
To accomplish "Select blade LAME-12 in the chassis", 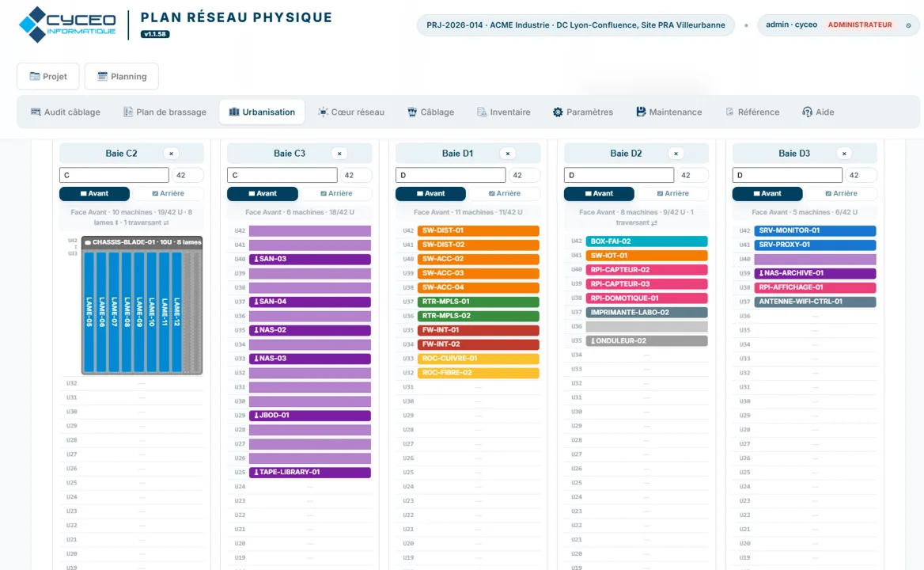I will [x=176, y=312].
